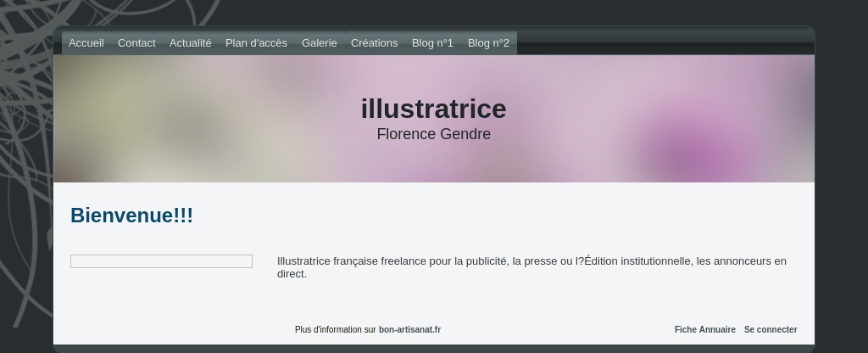Image resolution: width=868 pixels, height=353 pixels.
Task: Visit Blog n°2
Action: [x=488, y=43]
